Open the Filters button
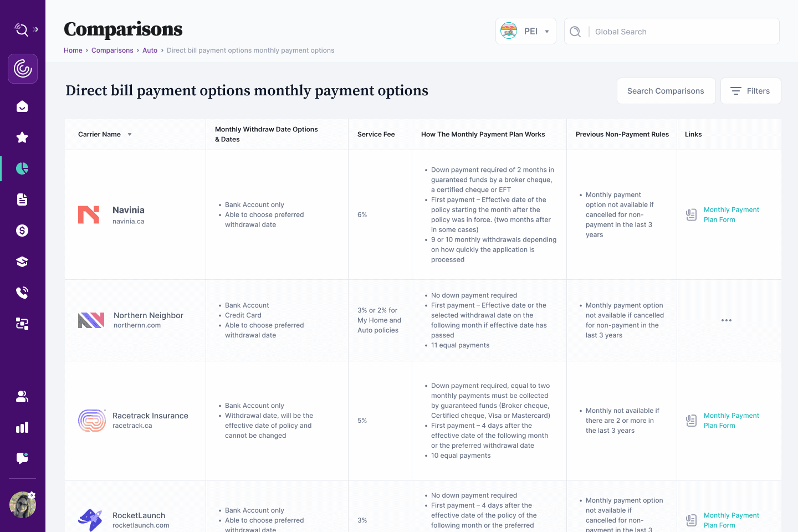Screen dimensions: 798x532 [x=750, y=91]
